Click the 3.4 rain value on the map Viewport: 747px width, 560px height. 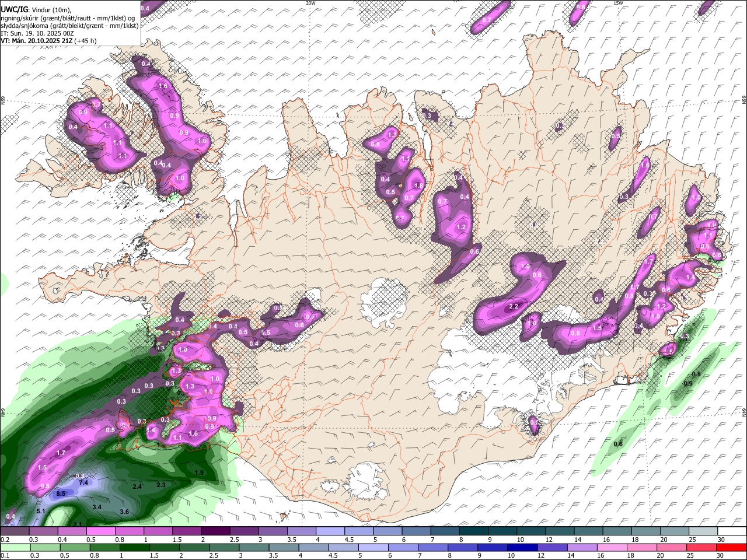pos(97,507)
